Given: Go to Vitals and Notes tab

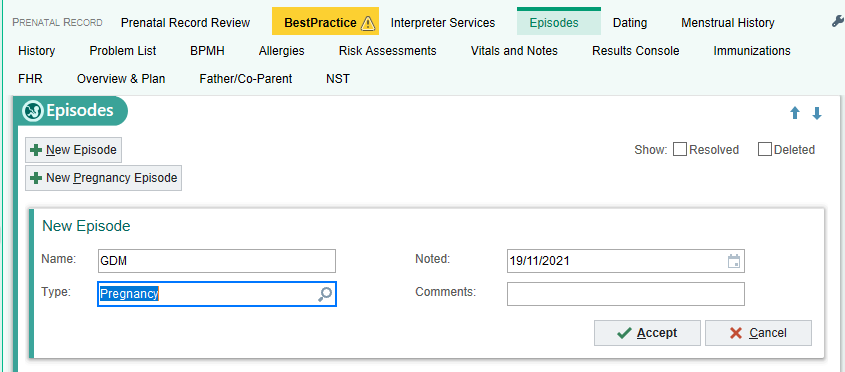Looking at the screenshot, I should pos(514,51).
